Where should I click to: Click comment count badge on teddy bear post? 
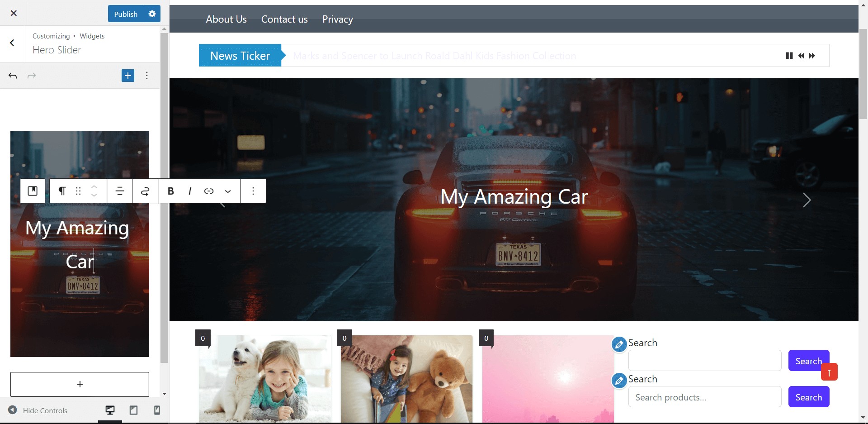(344, 338)
